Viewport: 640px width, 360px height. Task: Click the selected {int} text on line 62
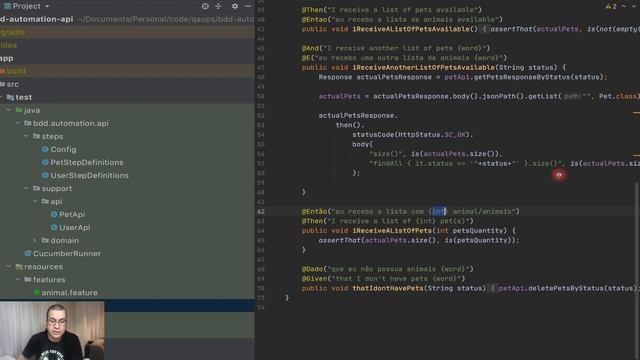tap(439, 211)
